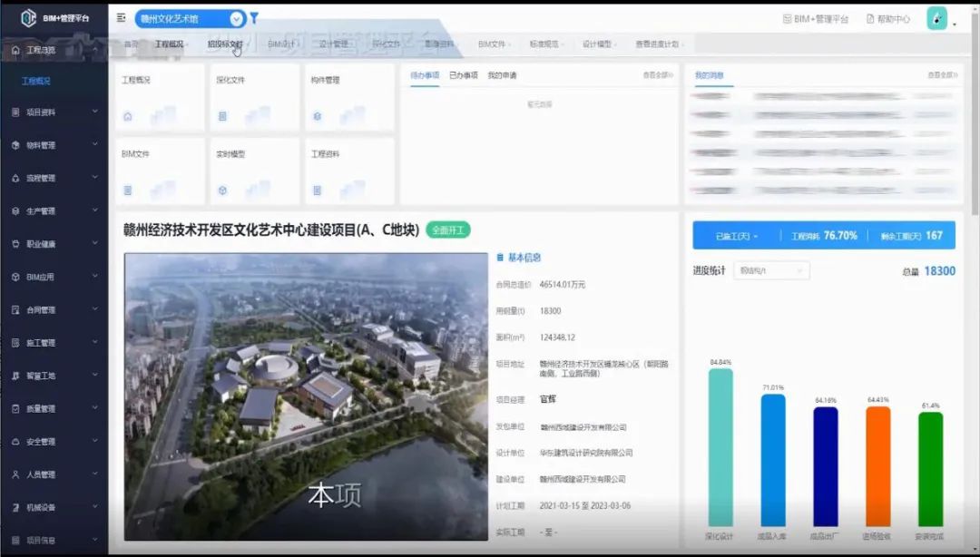Image resolution: width=980 pixels, height=557 pixels.
Task: Click the sidebar collapse hamburger icon
Action: click(122, 18)
